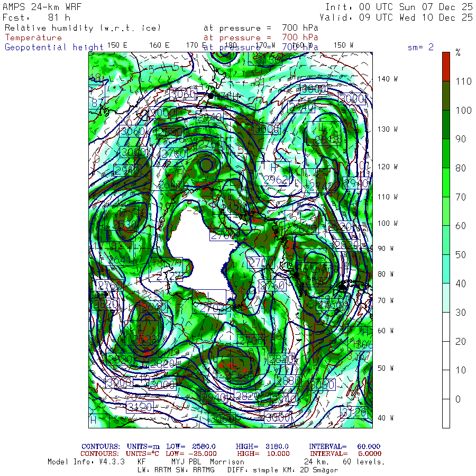This screenshot has height=476, width=476.
Task: Click the Init. 00 UTC date text
Action: pyautogui.click(x=398, y=7)
